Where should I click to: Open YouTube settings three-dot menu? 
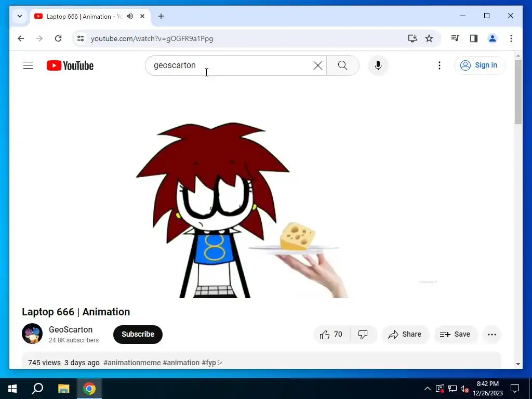coord(440,65)
